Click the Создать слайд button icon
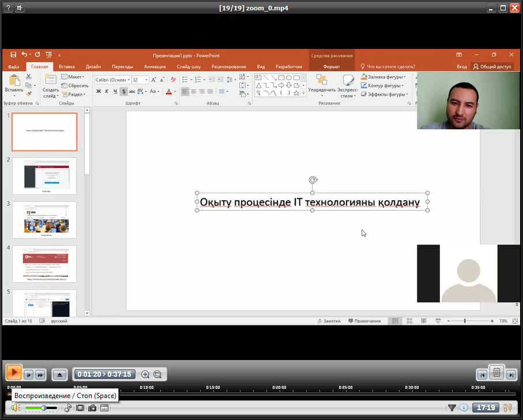The image size is (523, 420). 50,80
